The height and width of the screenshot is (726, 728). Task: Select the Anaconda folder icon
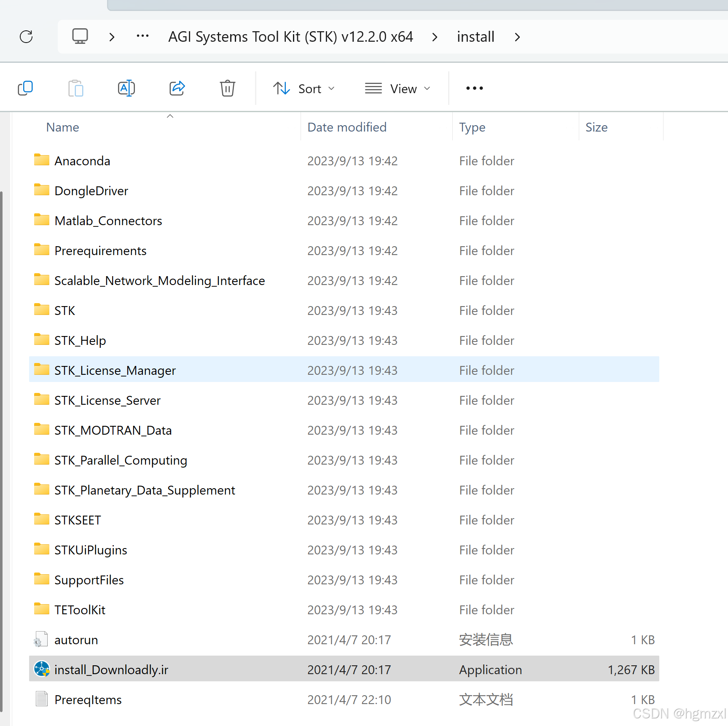click(x=42, y=160)
